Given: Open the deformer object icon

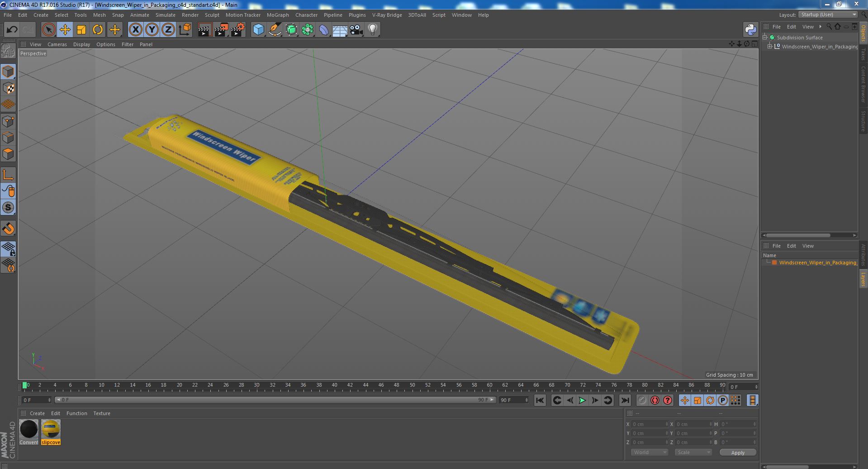Looking at the screenshot, I should [x=324, y=30].
